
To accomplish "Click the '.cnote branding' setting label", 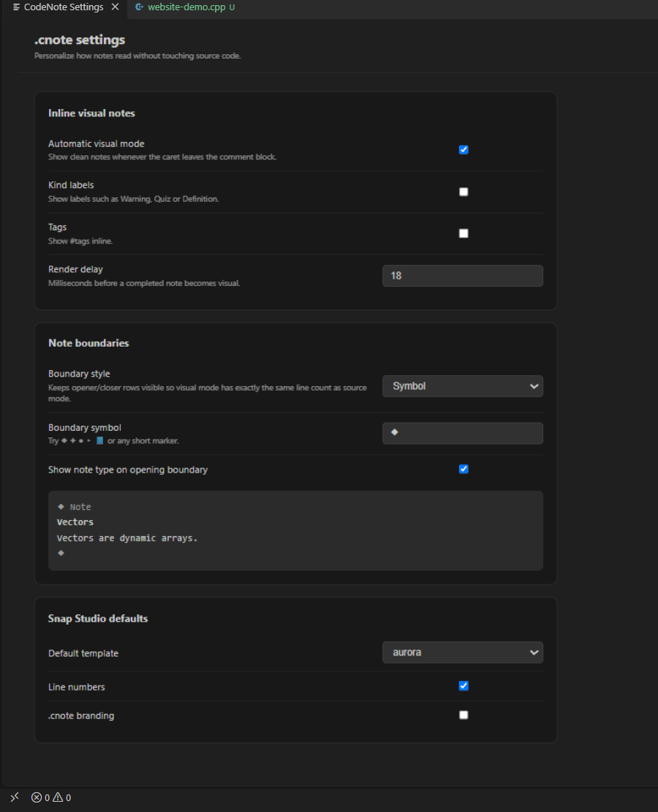I will tap(81, 715).
